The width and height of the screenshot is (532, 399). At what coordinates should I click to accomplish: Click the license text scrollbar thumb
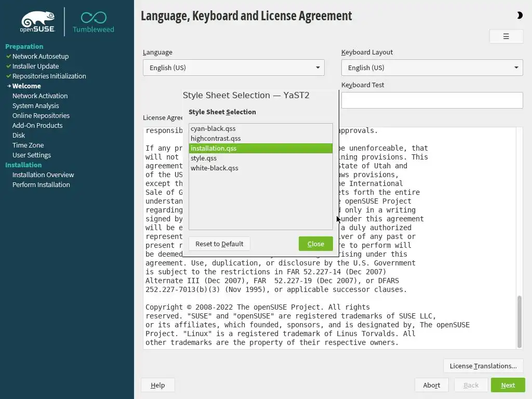click(519, 322)
